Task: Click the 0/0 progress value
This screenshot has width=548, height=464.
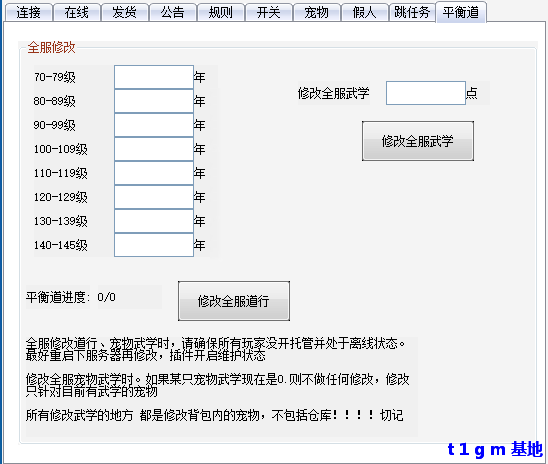Action: point(107,297)
